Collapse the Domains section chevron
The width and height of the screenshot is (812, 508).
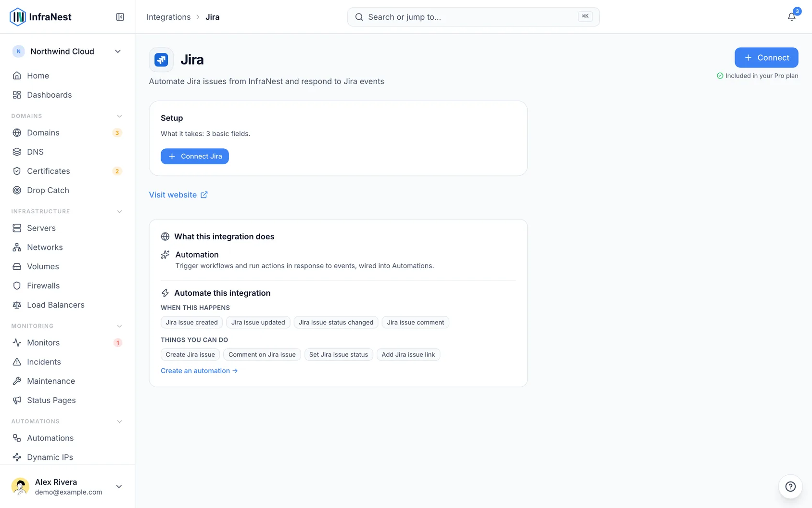120,116
